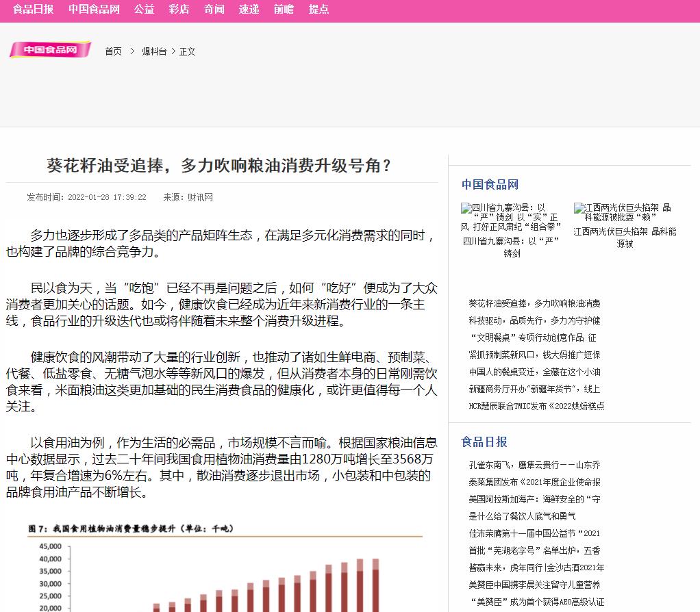
Task: Open article 首批“芜湖老字号”名单出炉
Action: coord(534,550)
